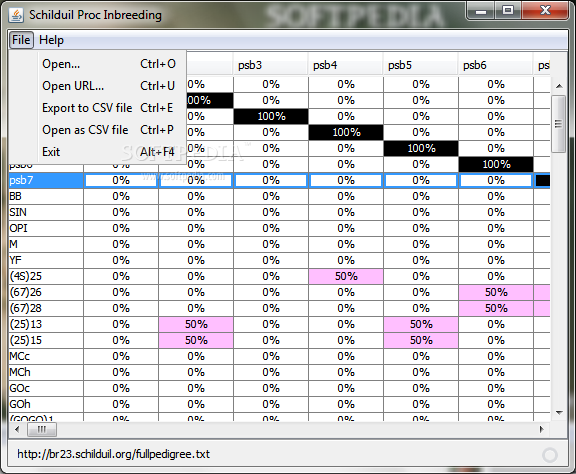Viewport: 576px width, 474px height.
Task: Click psb3 0% cell in psb7 row
Action: [271, 180]
